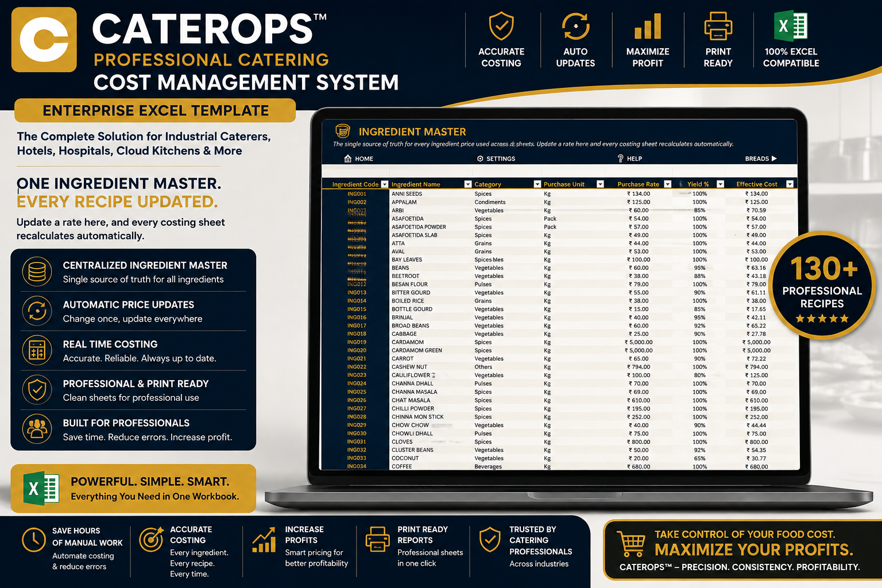
Task: Select the ₹ 794.00 purchase rate cell
Action: [x=639, y=367]
